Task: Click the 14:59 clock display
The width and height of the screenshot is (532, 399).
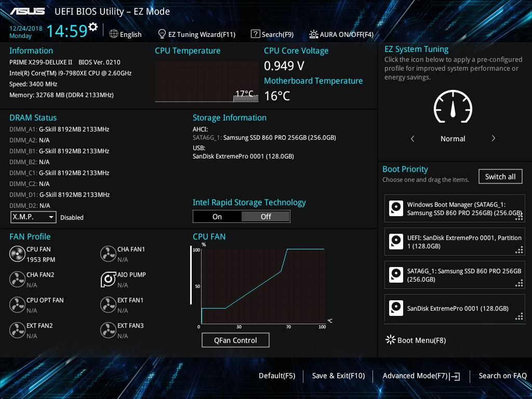Action: [67, 31]
